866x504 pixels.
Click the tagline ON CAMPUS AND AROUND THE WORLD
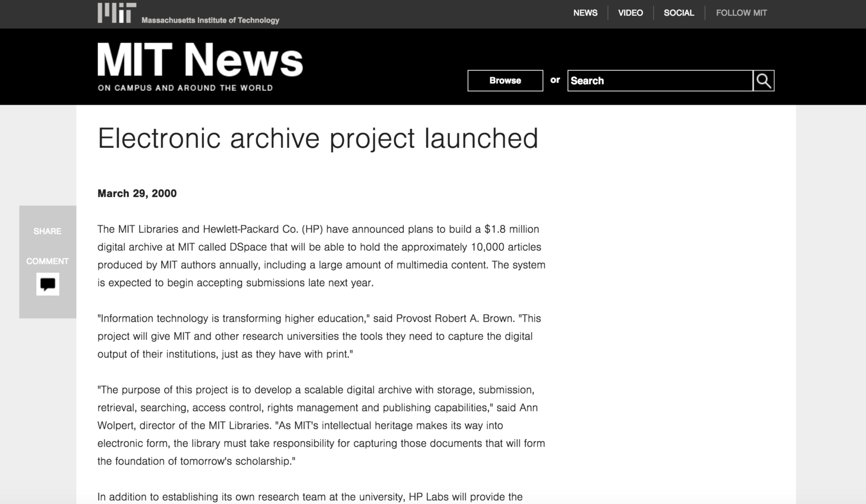[185, 88]
